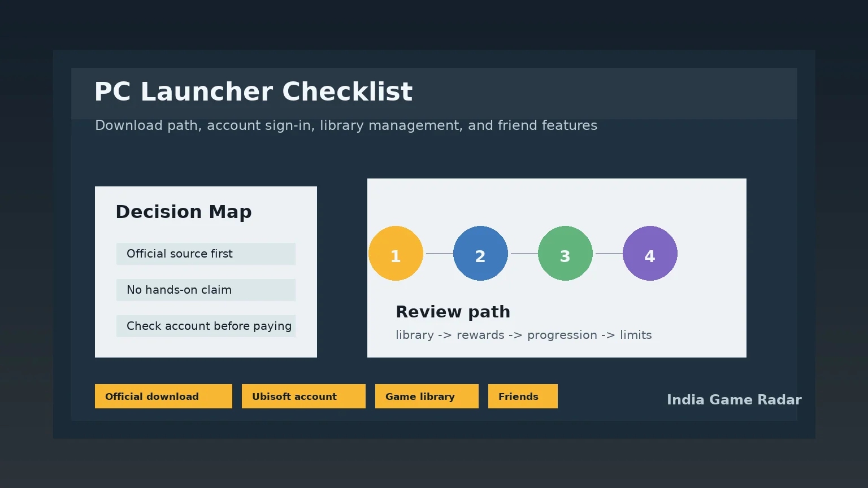Select the purple step 4 circle

coord(650,254)
